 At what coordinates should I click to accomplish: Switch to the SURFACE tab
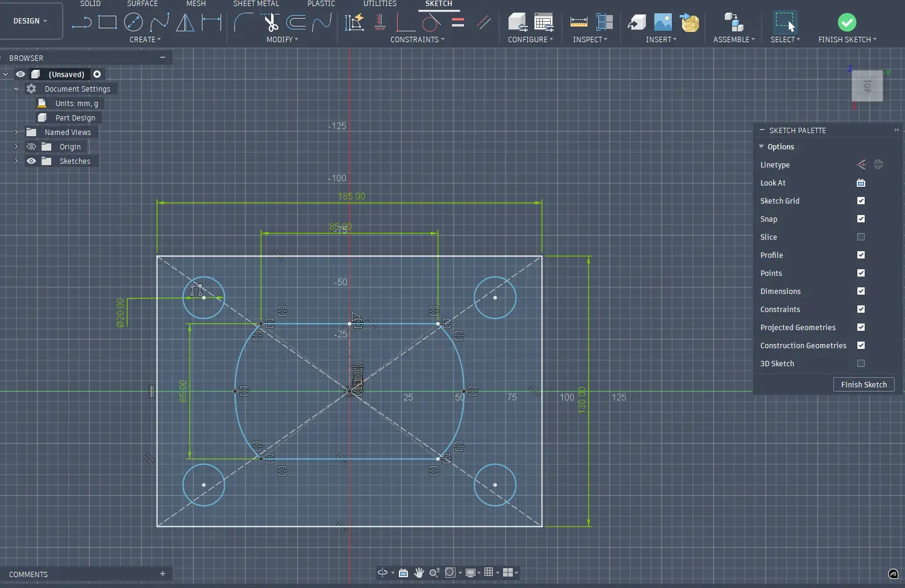(142, 4)
